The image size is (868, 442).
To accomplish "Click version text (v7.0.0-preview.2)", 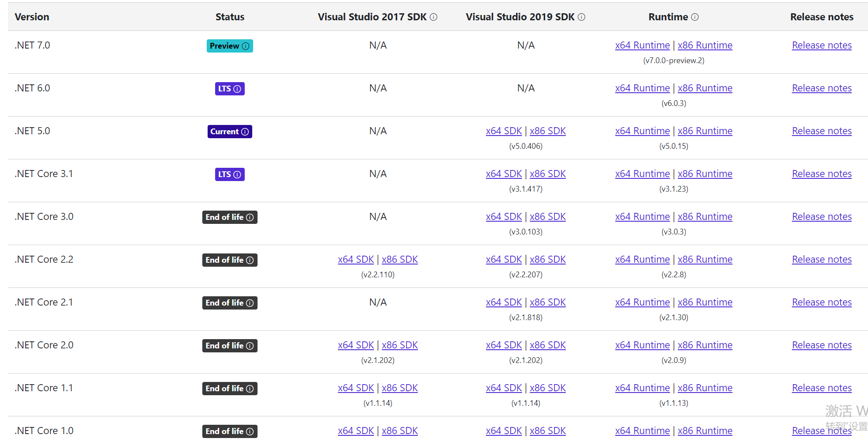I will pyautogui.click(x=674, y=60).
